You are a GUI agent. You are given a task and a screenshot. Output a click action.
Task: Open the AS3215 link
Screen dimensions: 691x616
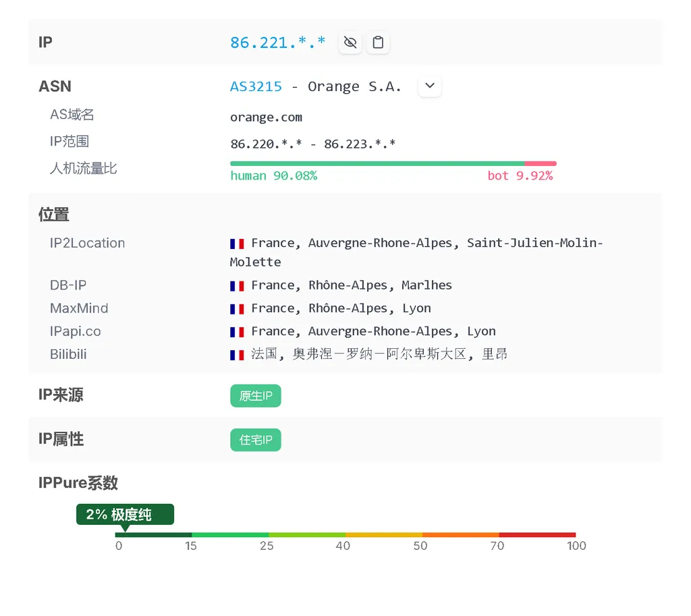(x=256, y=86)
